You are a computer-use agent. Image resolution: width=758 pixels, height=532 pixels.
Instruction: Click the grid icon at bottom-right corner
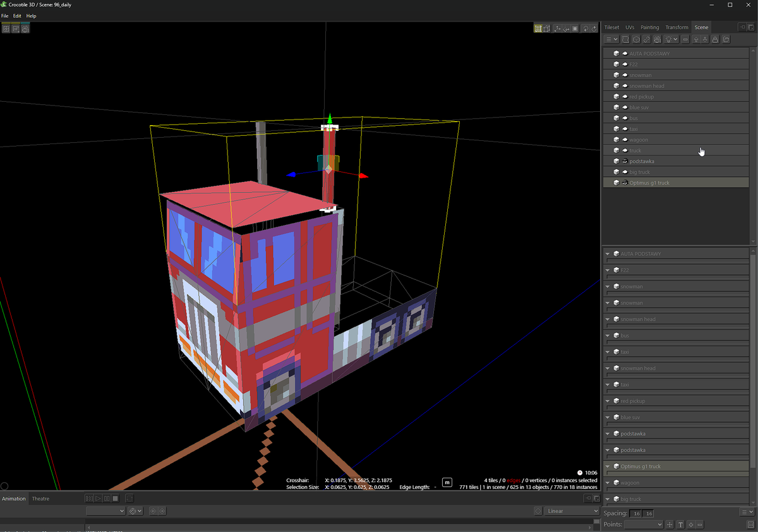pyautogui.click(x=750, y=524)
